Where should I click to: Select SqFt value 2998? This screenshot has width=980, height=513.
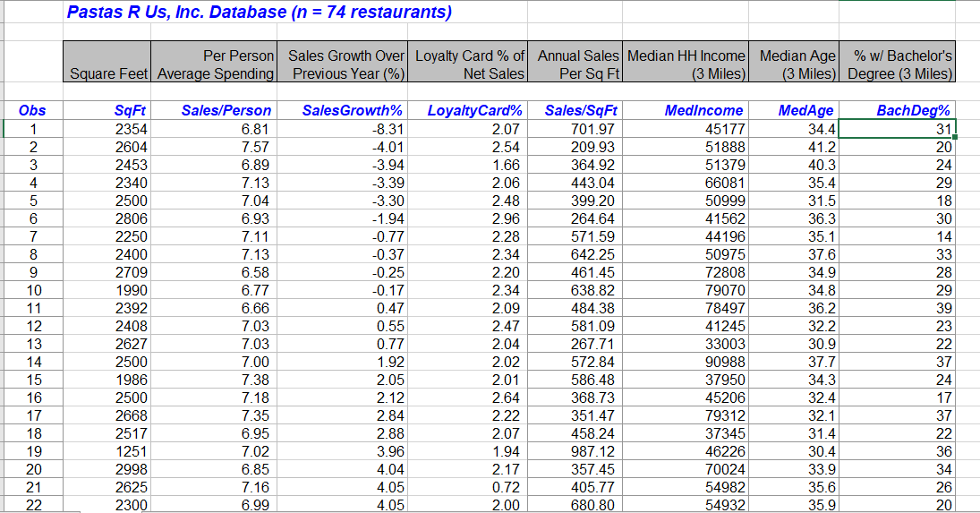107,470
